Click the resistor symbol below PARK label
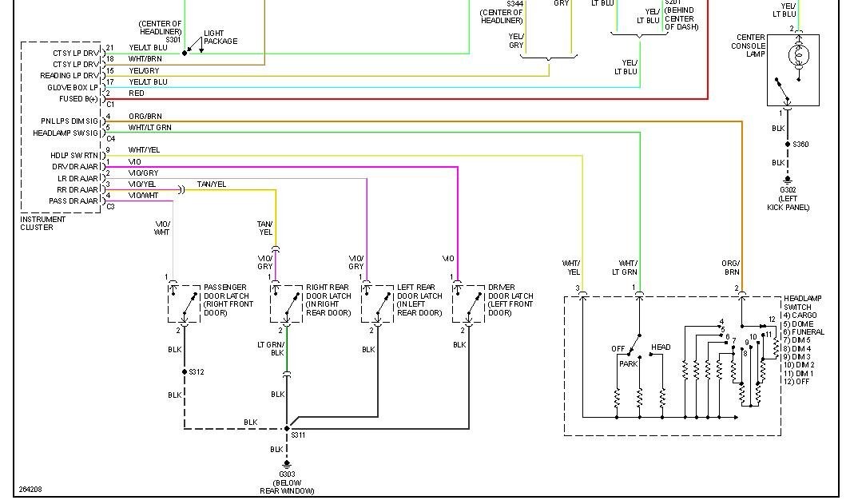The height and width of the screenshot is (504, 854). (x=639, y=399)
